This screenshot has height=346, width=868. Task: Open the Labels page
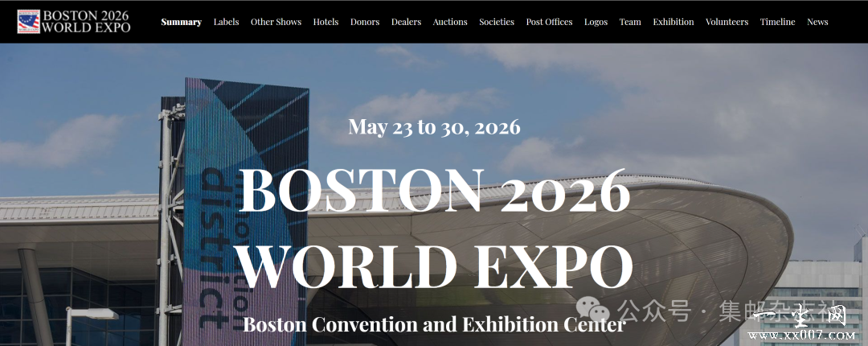(226, 22)
